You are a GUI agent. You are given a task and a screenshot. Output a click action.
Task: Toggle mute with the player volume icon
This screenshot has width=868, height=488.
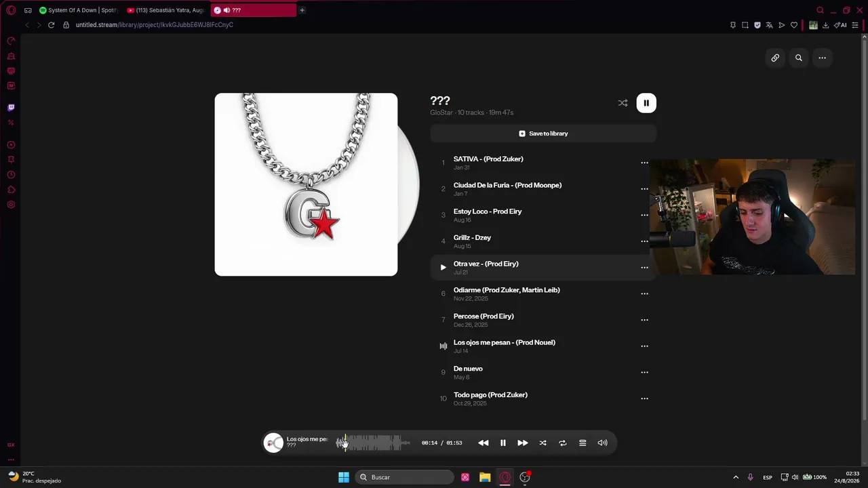pyautogui.click(x=602, y=443)
